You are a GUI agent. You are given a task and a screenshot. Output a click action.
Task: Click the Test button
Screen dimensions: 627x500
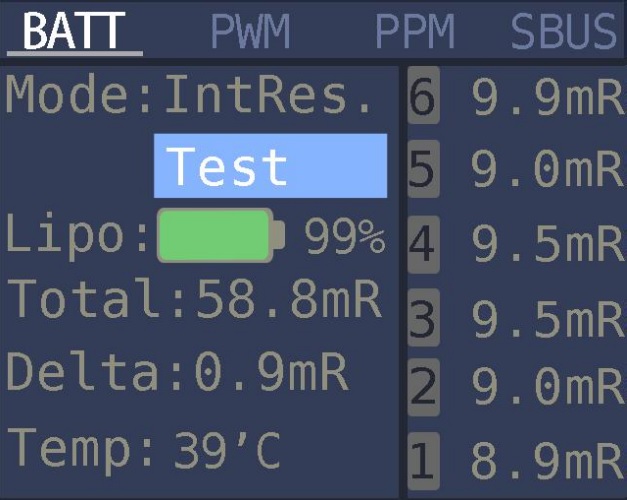270,166
